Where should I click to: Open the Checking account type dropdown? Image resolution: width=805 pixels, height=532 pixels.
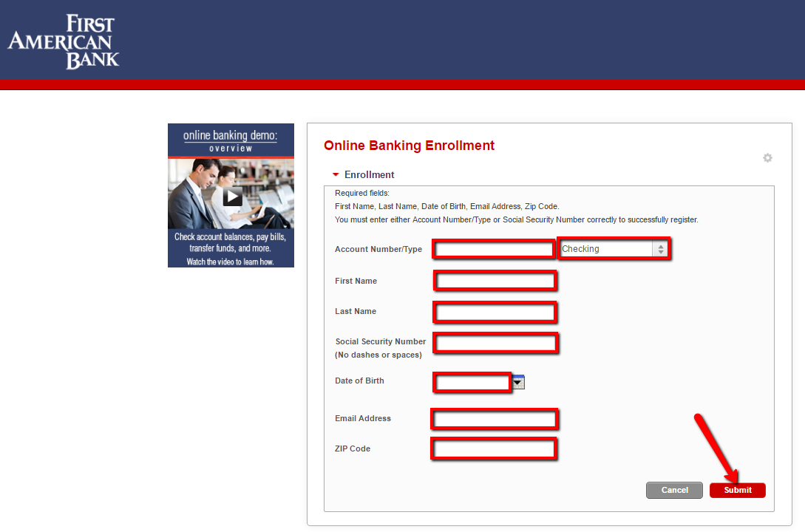(614, 249)
